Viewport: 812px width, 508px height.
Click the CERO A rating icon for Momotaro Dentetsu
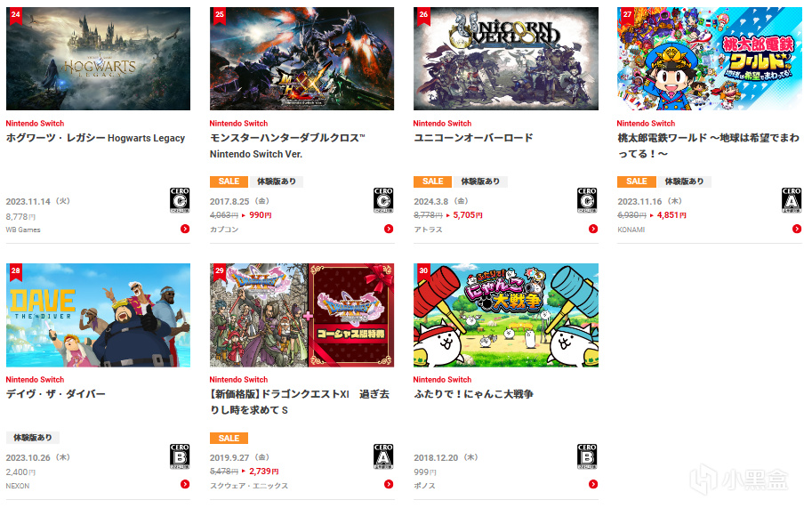(792, 200)
